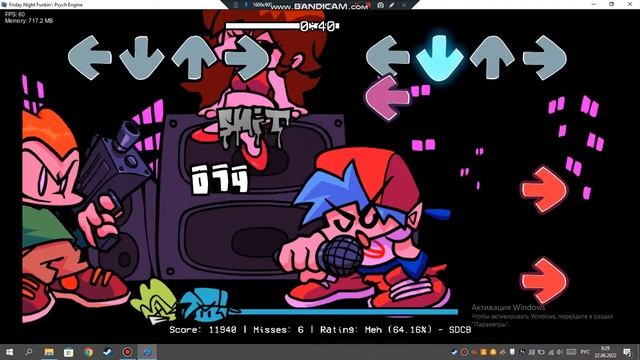Viewport: 640px width, 360px height.
Task: Click the player's gray left arrow receptor
Action: click(x=388, y=56)
